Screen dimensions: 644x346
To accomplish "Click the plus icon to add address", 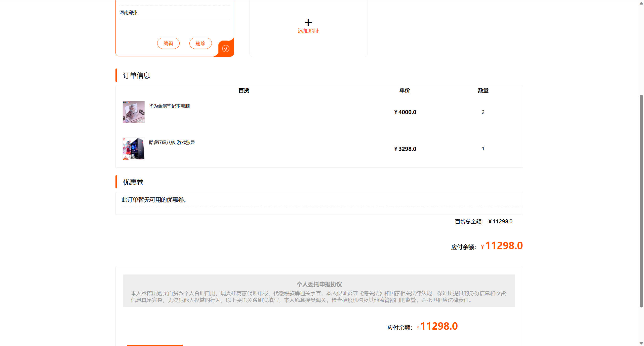I will tap(308, 22).
